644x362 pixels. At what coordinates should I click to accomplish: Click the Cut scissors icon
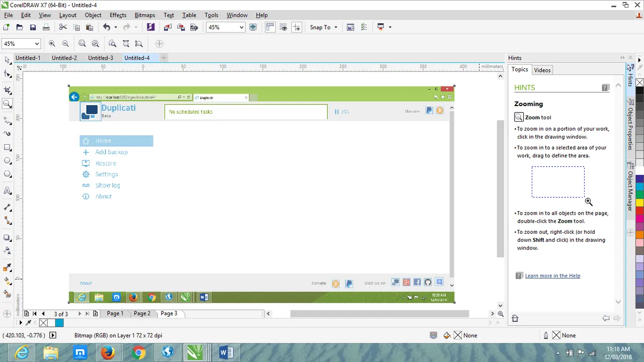pos(63,27)
